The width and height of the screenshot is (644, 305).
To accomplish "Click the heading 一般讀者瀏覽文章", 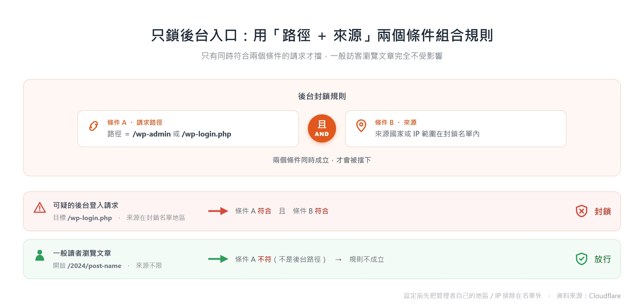I will pyautogui.click(x=82, y=253).
